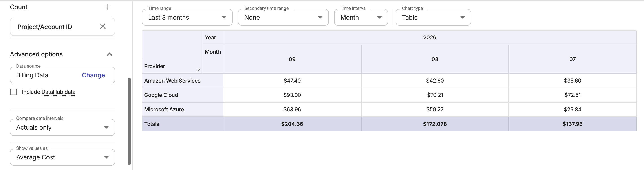
Task: Add a Count field with plus icon
Action: (107, 7)
